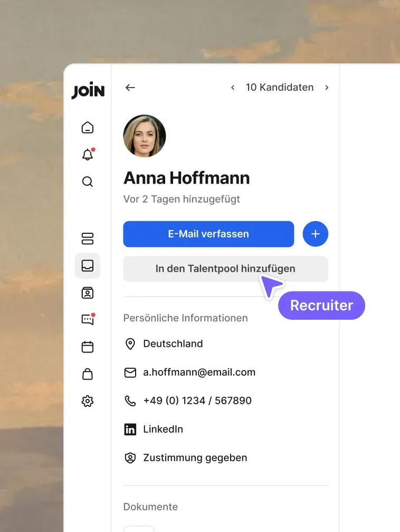
Task: Click the consent shield icon
Action: [130, 458]
